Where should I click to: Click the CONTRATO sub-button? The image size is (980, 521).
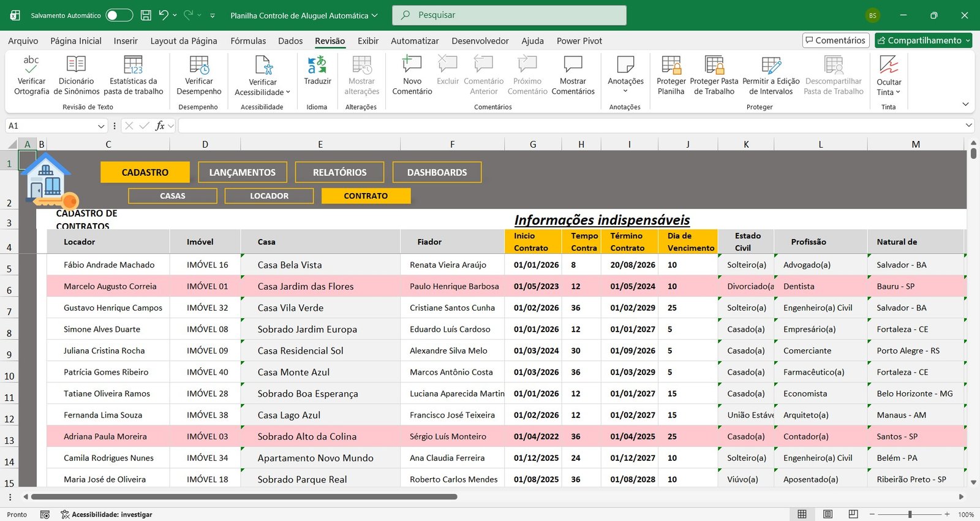tap(366, 196)
